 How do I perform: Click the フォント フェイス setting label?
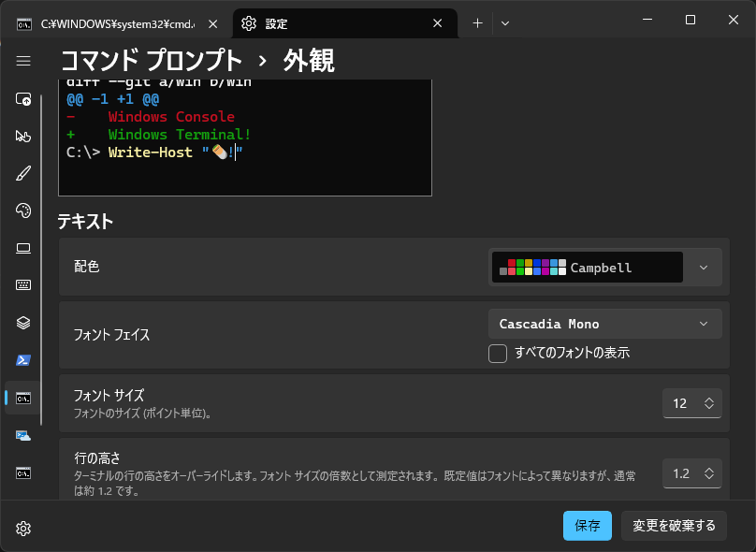[x=112, y=335]
